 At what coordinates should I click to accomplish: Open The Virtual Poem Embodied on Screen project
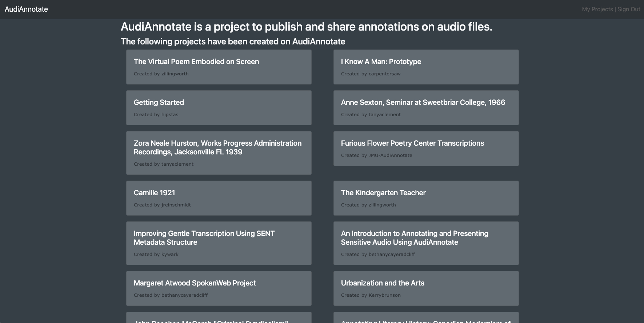[x=196, y=62]
